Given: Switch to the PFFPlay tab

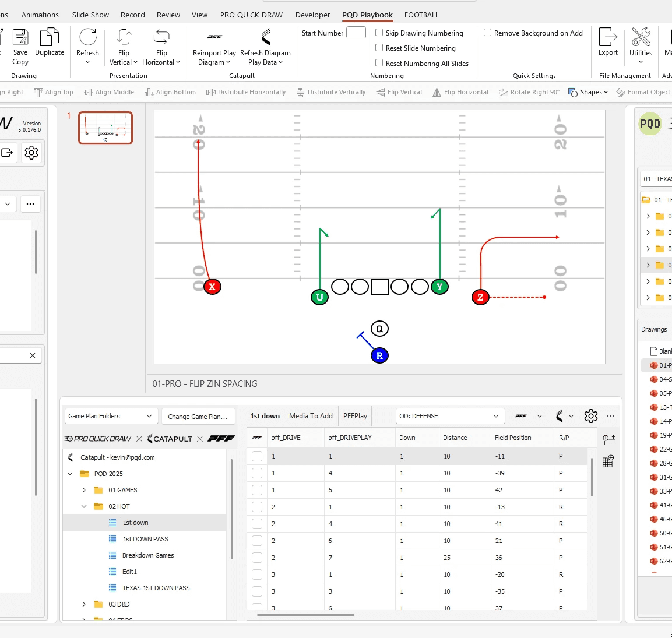Looking at the screenshot, I should click(355, 416).
